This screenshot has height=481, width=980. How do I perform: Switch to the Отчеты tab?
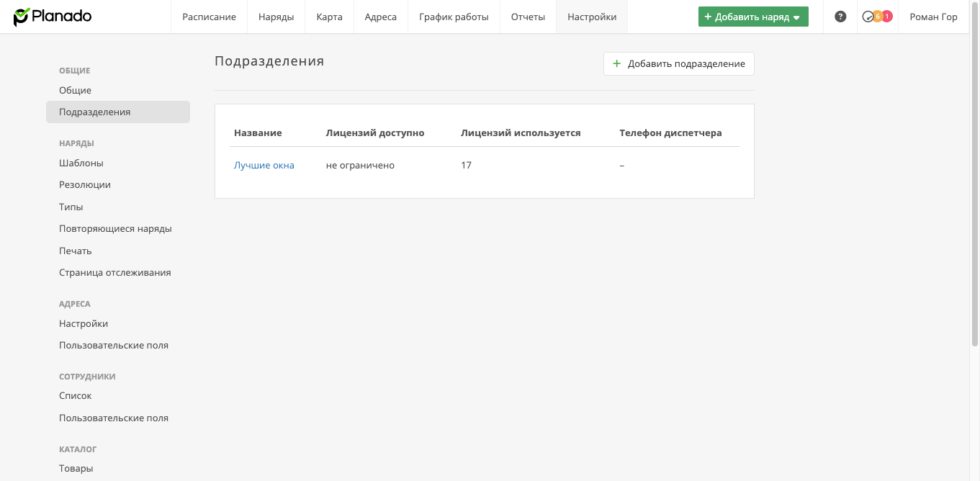coord(528,17)
